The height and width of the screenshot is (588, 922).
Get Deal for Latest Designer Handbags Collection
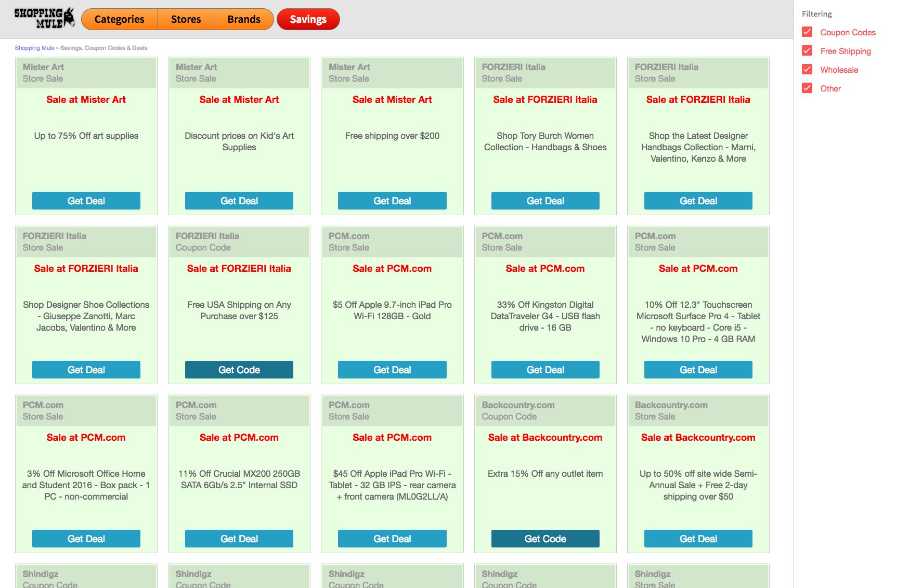[698, 201]
